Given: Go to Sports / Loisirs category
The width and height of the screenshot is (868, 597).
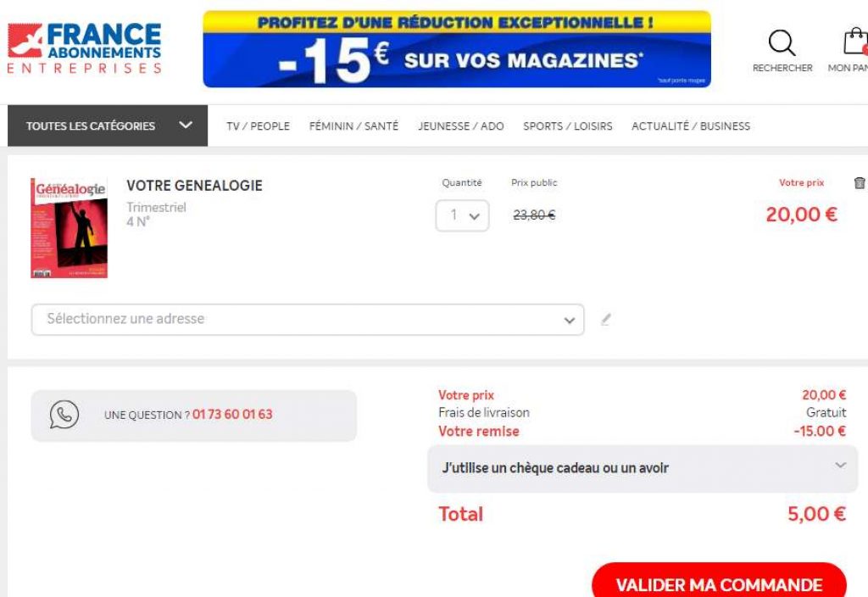Looking at the screenshot, I should tap(567, 126).
